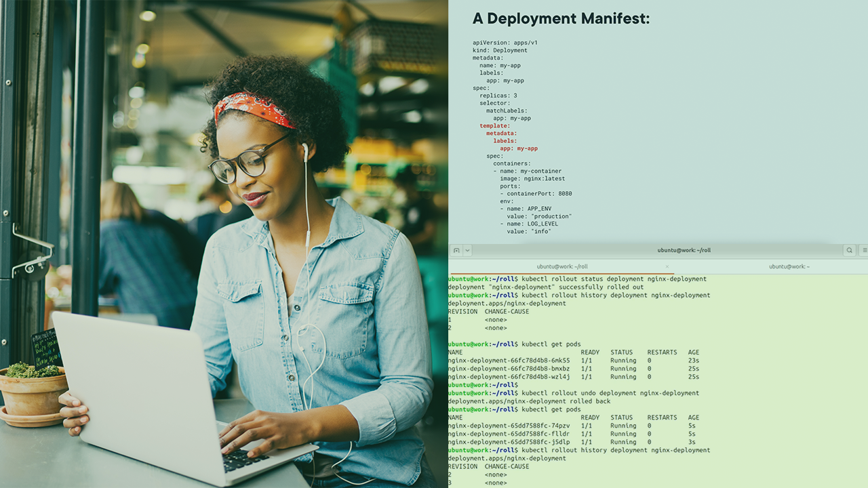This screenshot has width=868, height=488.
Task: Click the red highlighted 'template:' line
Action: click(x=494, y=126)
